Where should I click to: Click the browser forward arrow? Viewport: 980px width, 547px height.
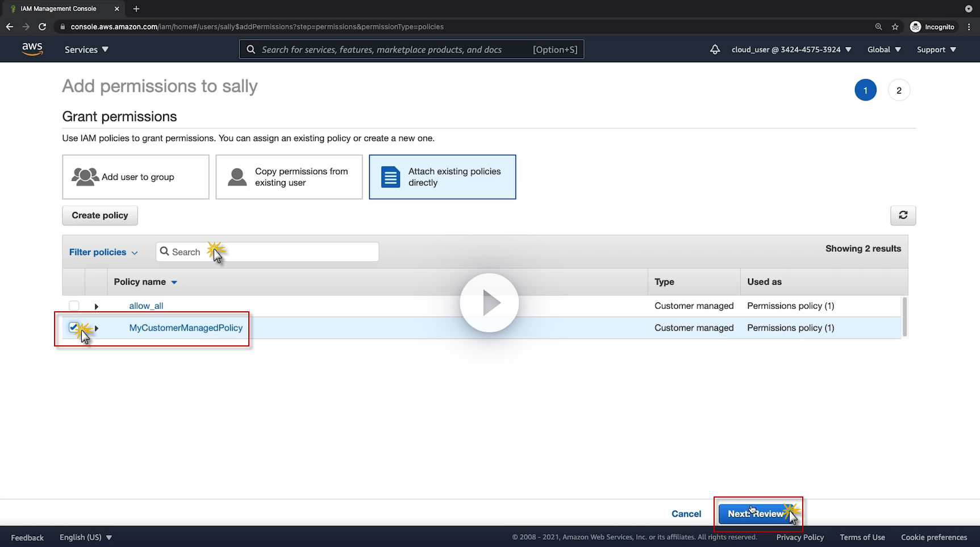point(26,27)
